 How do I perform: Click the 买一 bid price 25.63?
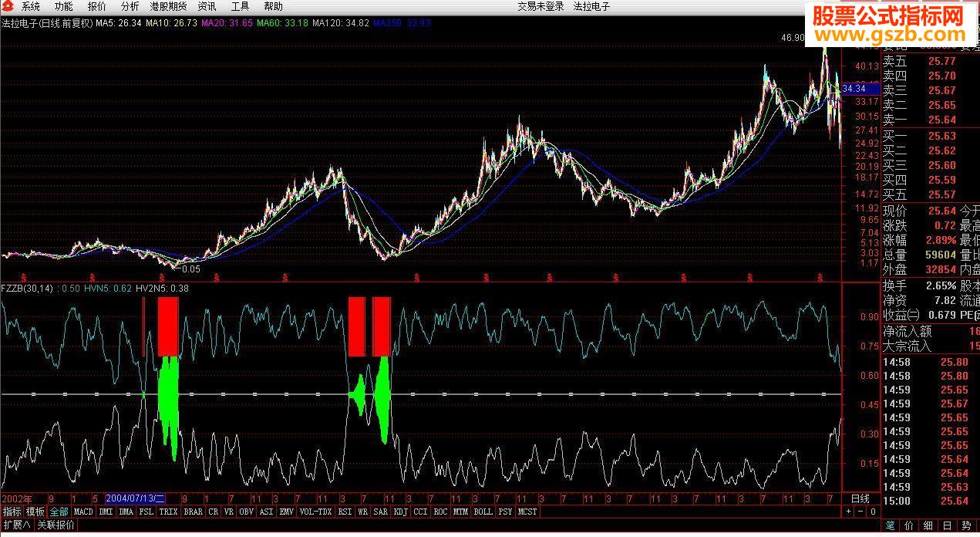[941, 137]
